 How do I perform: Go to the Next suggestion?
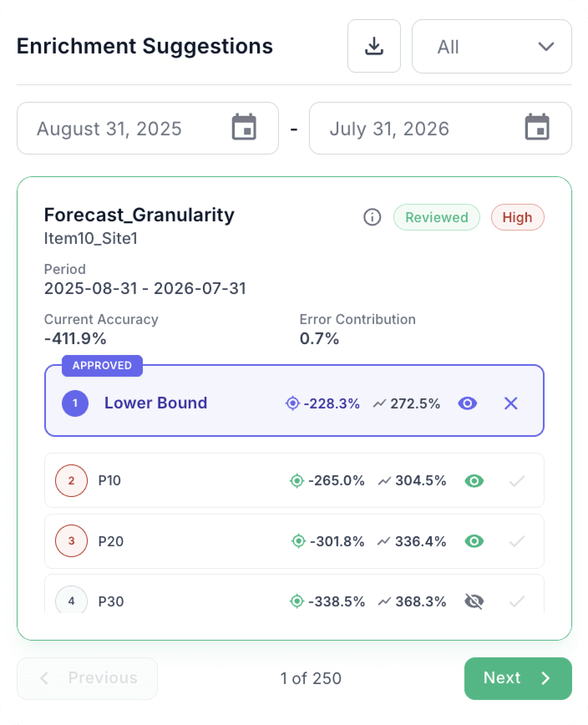[x=518, y=678]
